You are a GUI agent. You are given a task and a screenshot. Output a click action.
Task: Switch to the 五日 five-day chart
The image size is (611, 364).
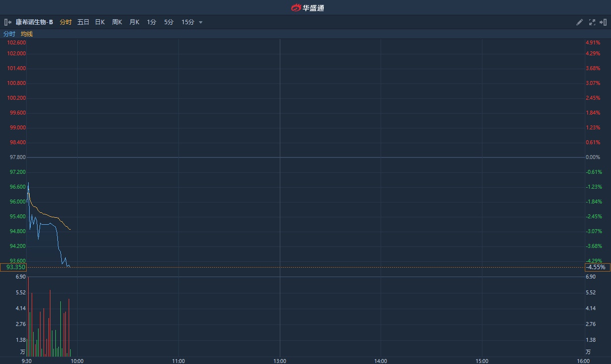pos(83,22)
